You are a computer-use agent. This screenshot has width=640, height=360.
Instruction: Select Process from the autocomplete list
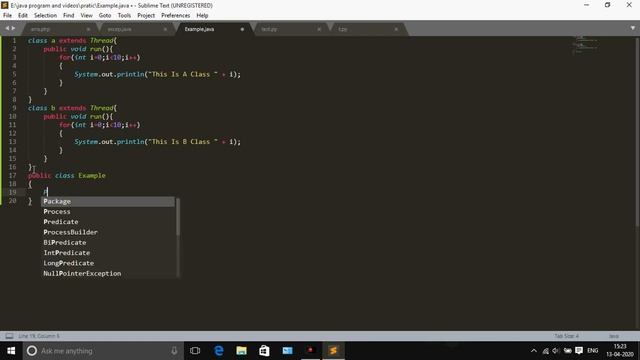click(108, 212)
